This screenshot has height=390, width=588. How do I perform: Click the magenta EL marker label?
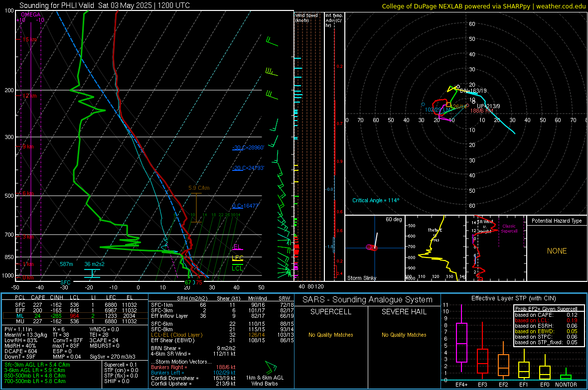tap(237, 247)
